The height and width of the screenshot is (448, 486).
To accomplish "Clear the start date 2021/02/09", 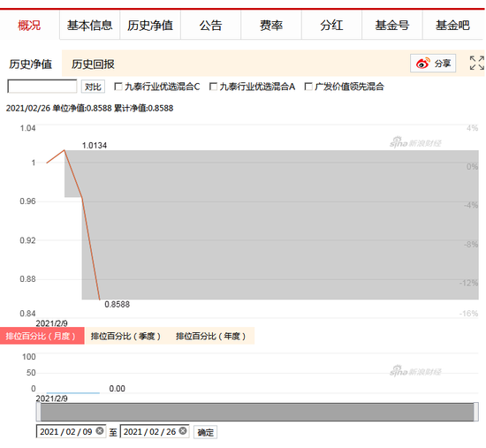I will 100,431.
